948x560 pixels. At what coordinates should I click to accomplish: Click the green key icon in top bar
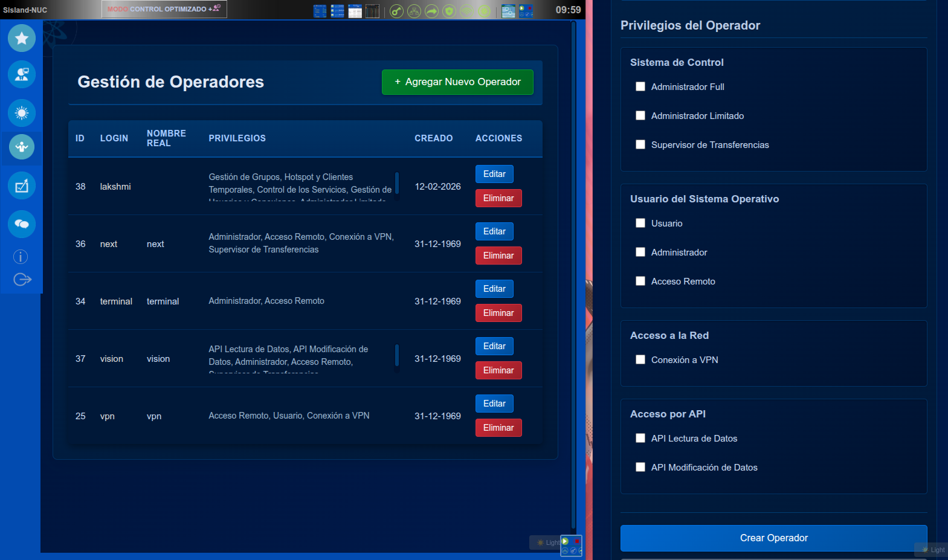[x=396, y=11]
